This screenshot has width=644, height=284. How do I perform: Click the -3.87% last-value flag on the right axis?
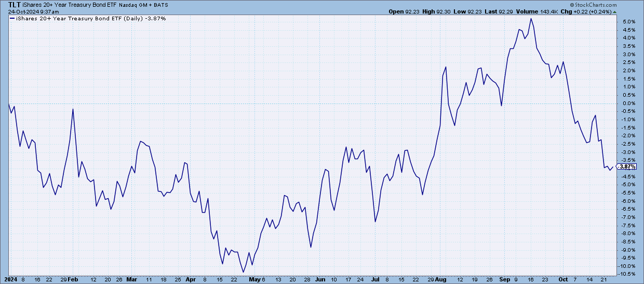pos(628,166)
